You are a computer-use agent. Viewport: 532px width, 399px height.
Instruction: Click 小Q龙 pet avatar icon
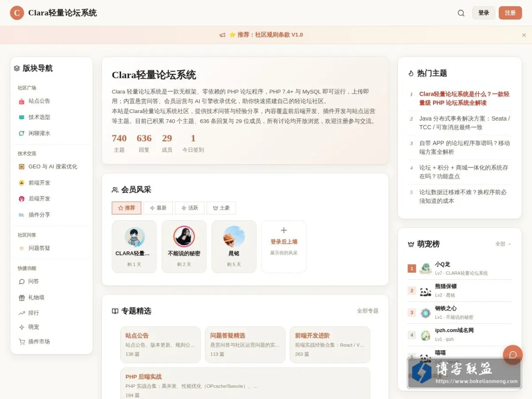(426, 268)
